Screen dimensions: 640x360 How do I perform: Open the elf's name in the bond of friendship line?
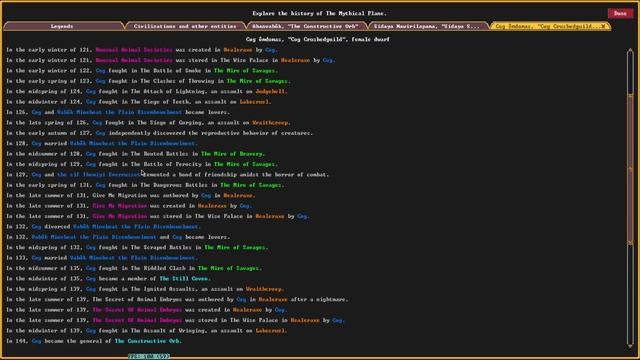98,175
